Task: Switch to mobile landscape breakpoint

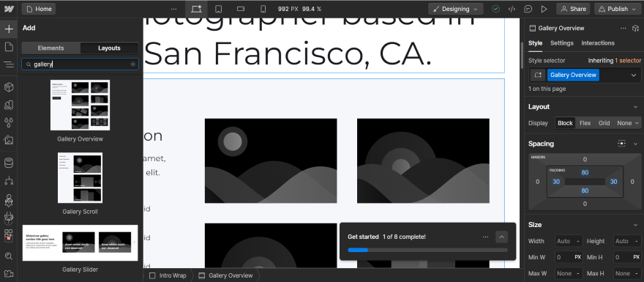Action: [241, 9]
